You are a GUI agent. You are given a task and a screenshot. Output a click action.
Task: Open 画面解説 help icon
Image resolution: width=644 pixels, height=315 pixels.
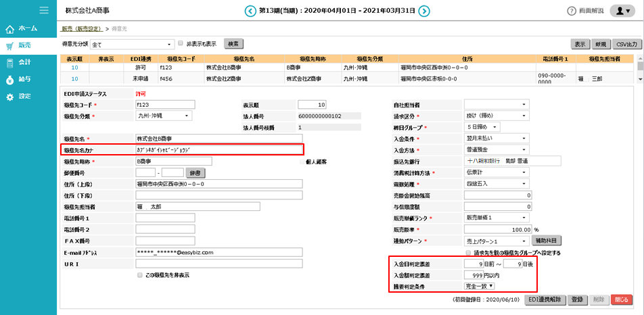(x=572, y=11)
